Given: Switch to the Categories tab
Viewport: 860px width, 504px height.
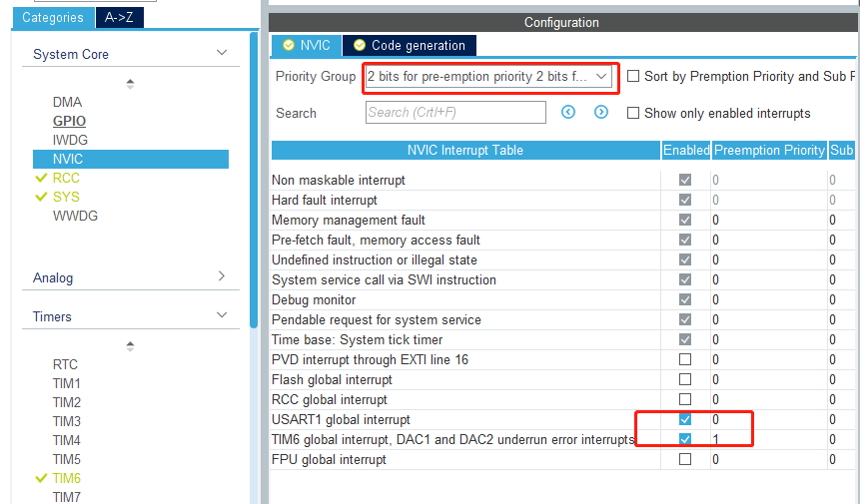Looking at the screenshot, I should (x=53, y=18).
